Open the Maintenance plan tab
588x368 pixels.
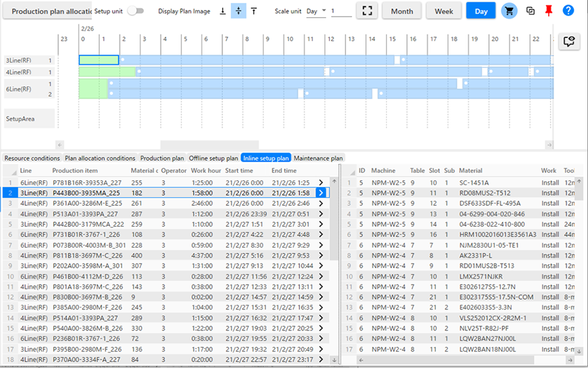tap(318, 158)
